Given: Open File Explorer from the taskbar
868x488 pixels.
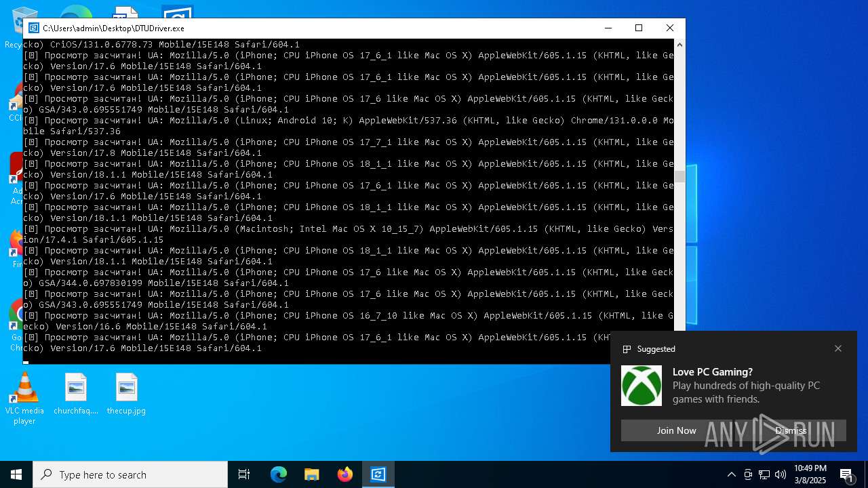Looking at the screenshot, I should [x=311, y=474].
